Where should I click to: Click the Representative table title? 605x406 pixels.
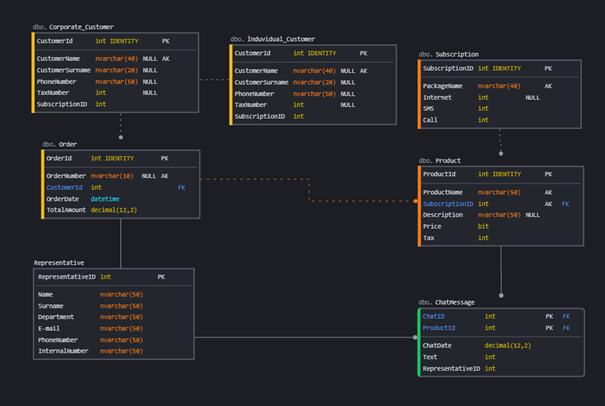pyautogui.click(x=62, y=262)
